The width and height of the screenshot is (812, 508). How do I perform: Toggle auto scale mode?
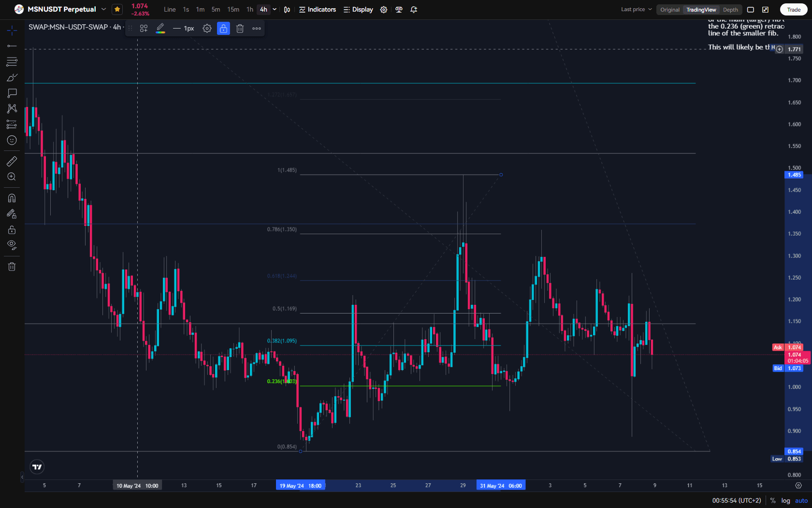801,501
